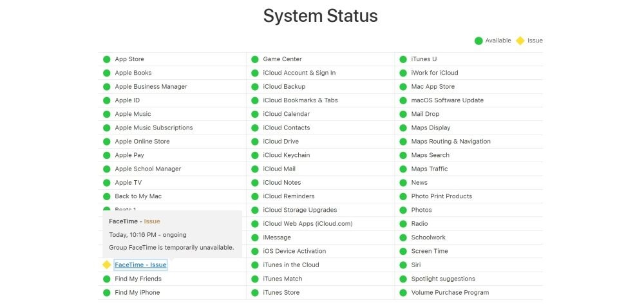
Task: Click the green status dot for App Store
Action: (107, 59)
